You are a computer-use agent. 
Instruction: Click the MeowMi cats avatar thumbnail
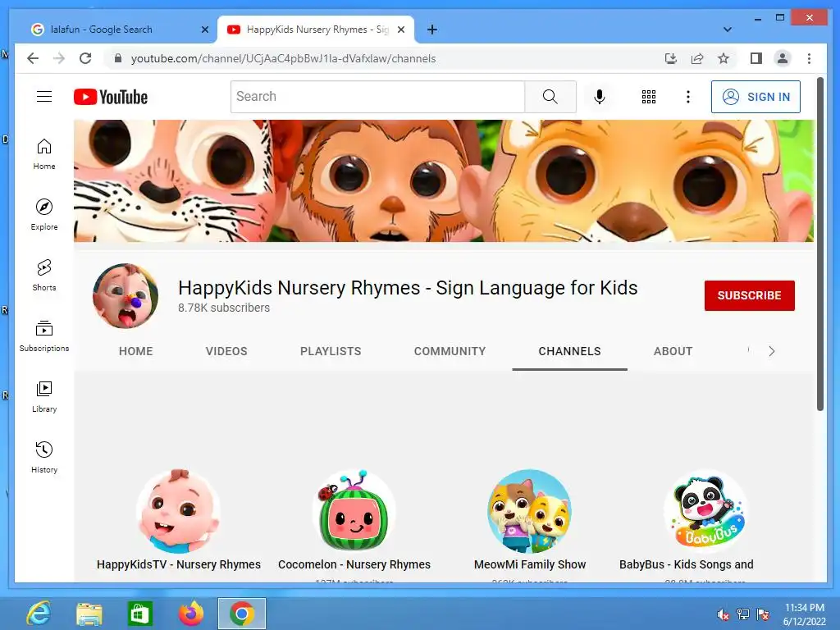pyautogui.click(x=530, y=512)
